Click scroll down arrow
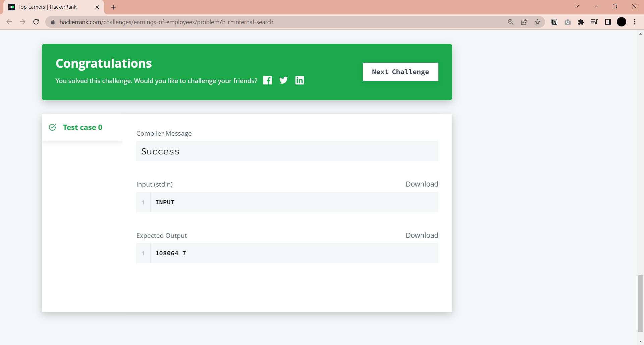This screenshot has height=345, width=644. point(640,341)
